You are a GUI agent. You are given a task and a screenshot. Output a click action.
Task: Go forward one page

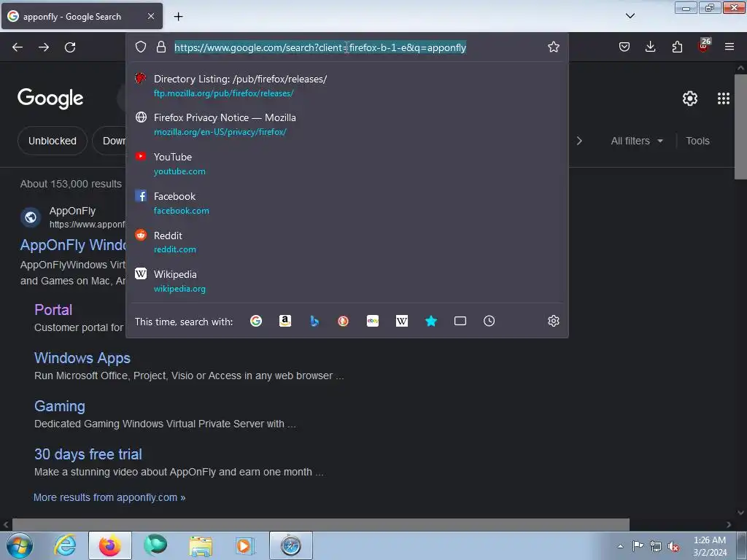click(x=44, y=47)
